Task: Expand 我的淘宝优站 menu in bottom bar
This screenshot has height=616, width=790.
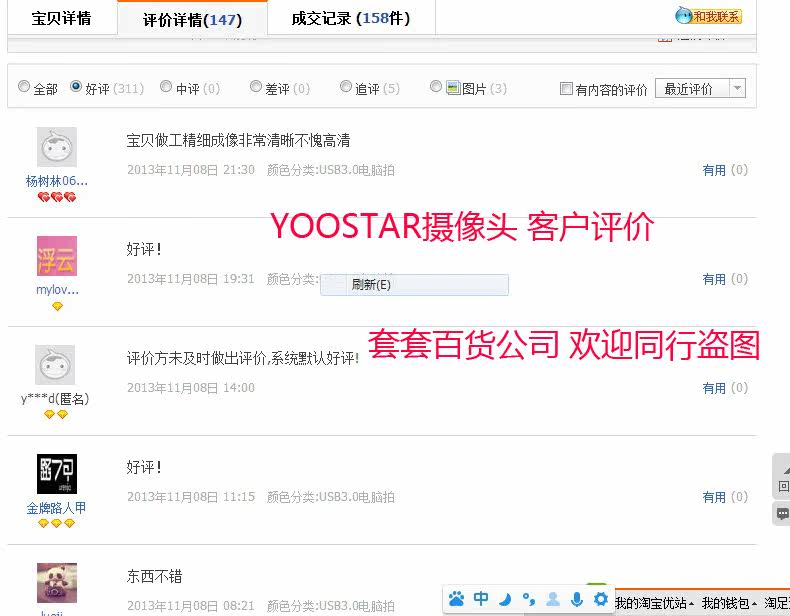Action: [x=654, y=603]
